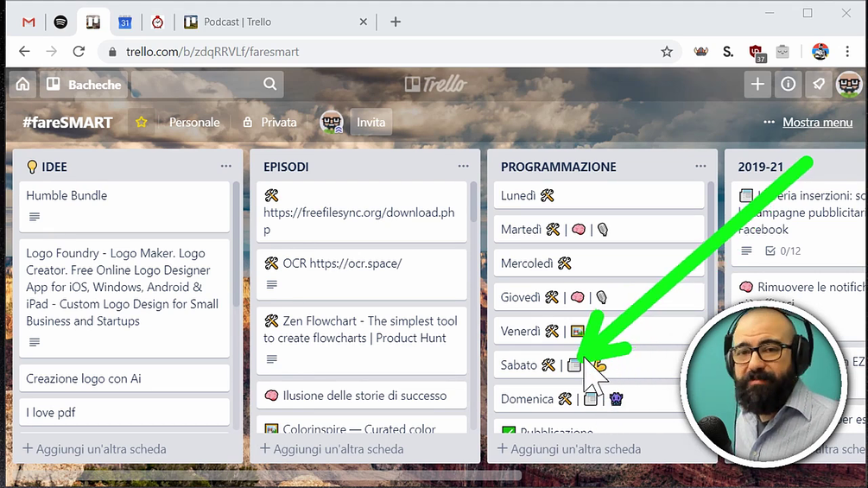
Task: Open the OCR ocr.space card
Action: coord(362,275)
